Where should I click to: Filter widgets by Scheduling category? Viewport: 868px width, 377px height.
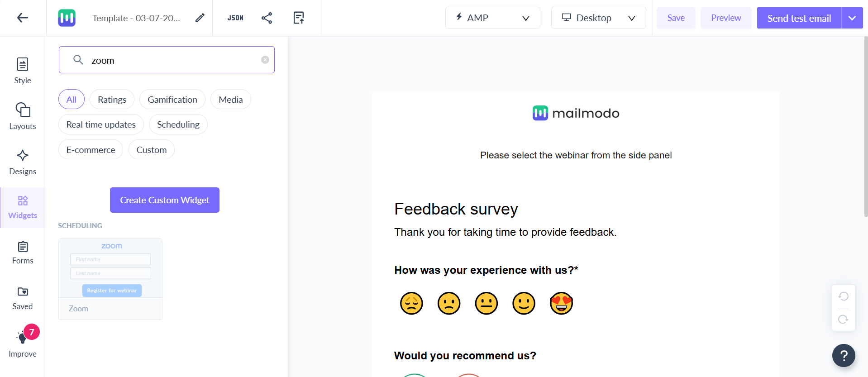pyautogui.click(x=178, y=124)
